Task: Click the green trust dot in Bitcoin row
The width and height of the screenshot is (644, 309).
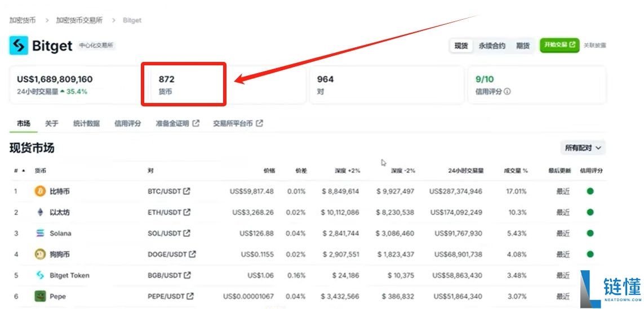Action: (x=590, y=191)
